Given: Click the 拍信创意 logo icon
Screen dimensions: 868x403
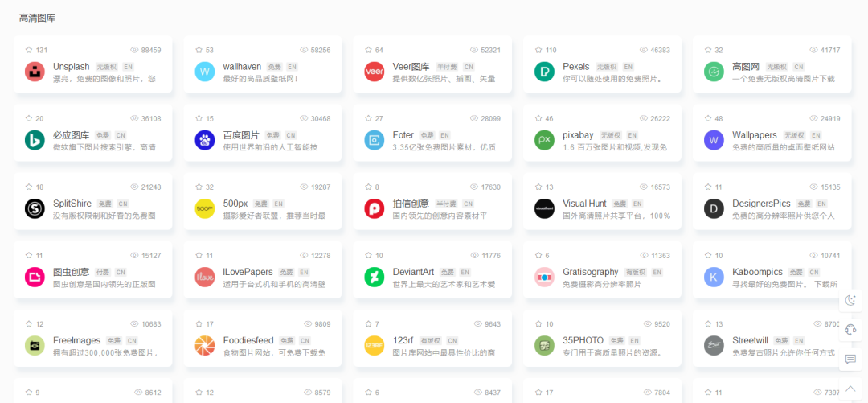Looking at the screenshot, I should click(375, 209).
